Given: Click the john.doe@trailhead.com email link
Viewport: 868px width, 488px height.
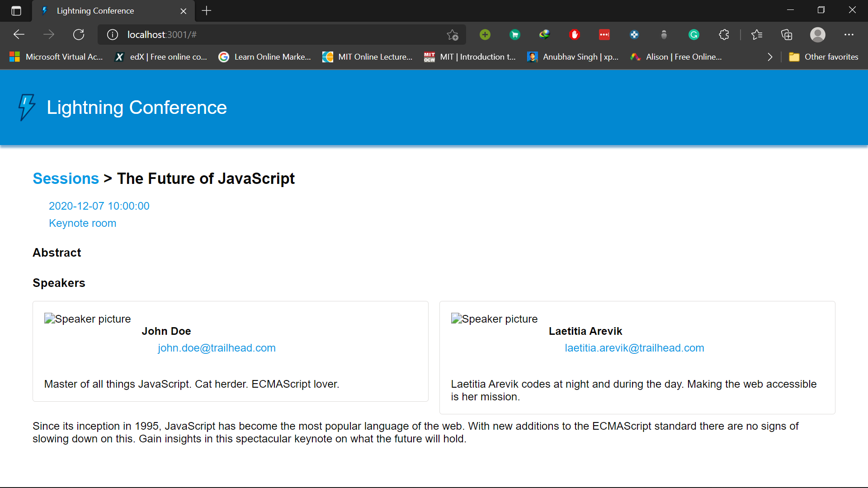Looking at the screenshot, I should tap(217, 348).
